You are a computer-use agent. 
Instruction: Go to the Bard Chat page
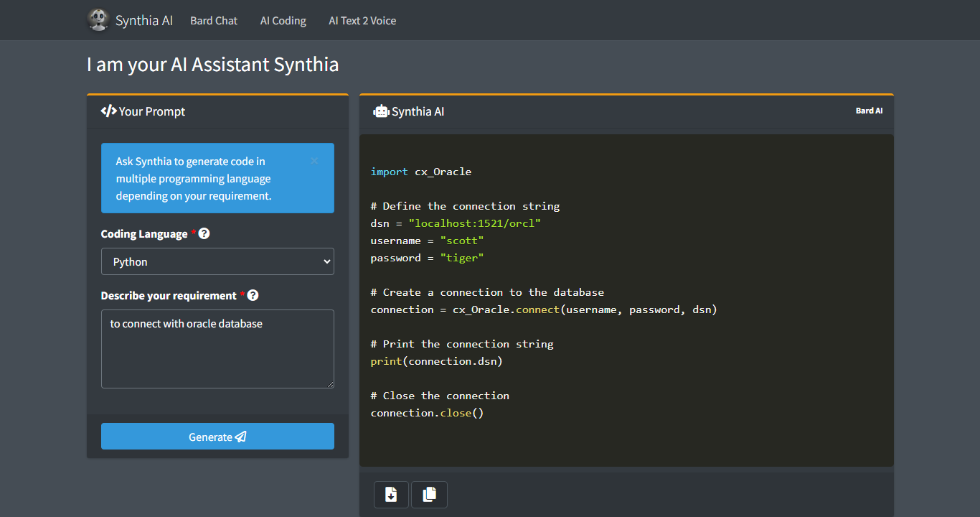pyautogui.click(x=214, y=21)
